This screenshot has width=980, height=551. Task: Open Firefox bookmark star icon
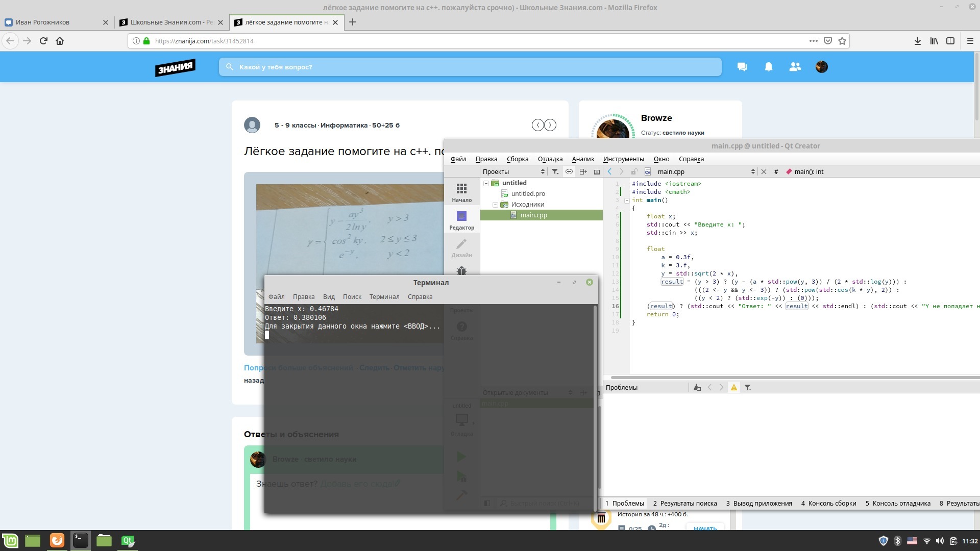click(x=842, y=41)
